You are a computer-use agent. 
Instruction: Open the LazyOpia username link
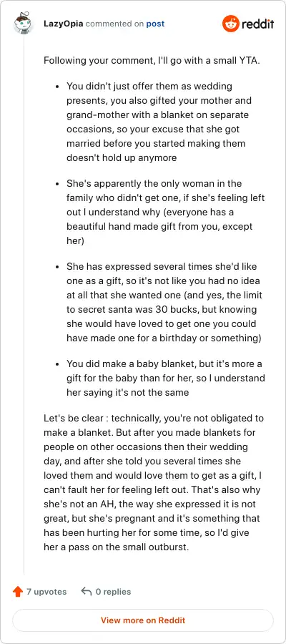(64, 24)
